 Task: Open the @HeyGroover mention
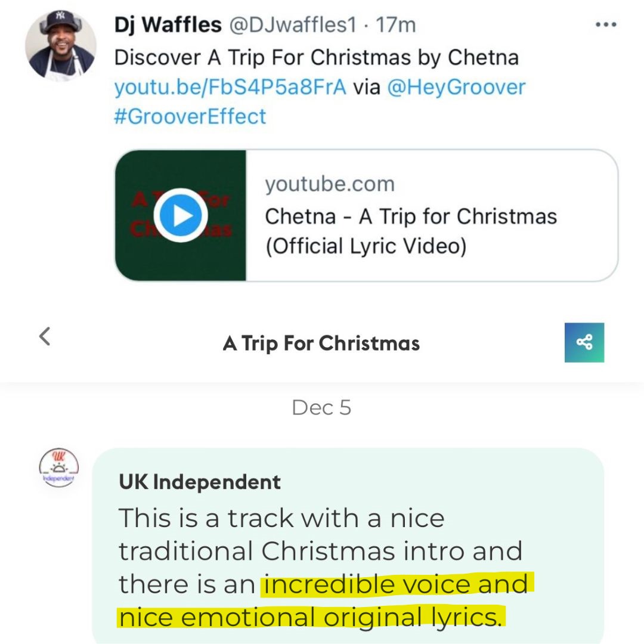[456, 87]
